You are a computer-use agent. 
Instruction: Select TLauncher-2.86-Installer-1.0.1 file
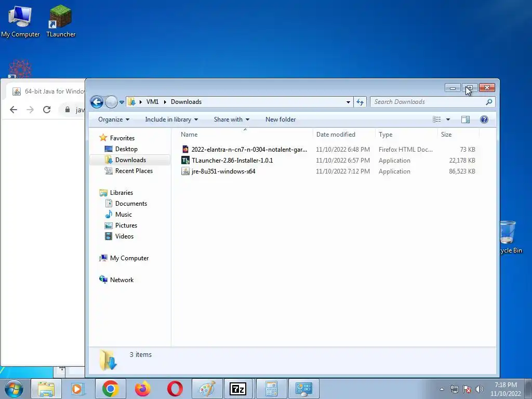[232, 160]
